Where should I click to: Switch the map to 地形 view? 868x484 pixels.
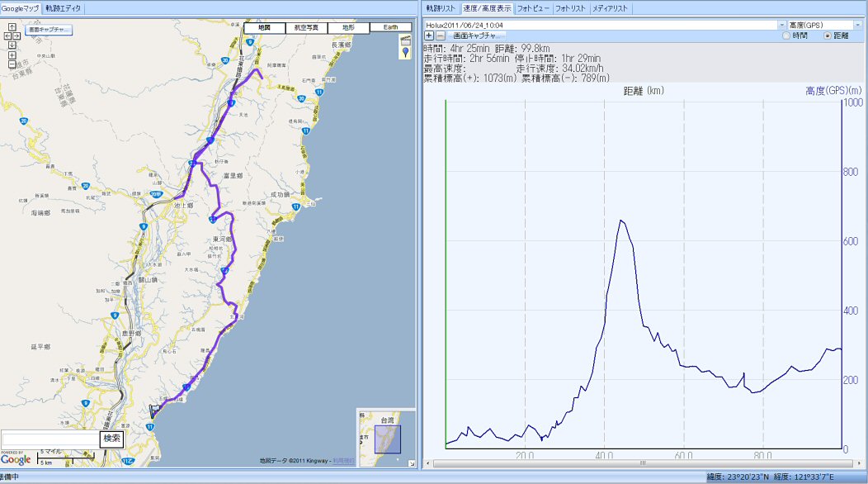[349, 27]
